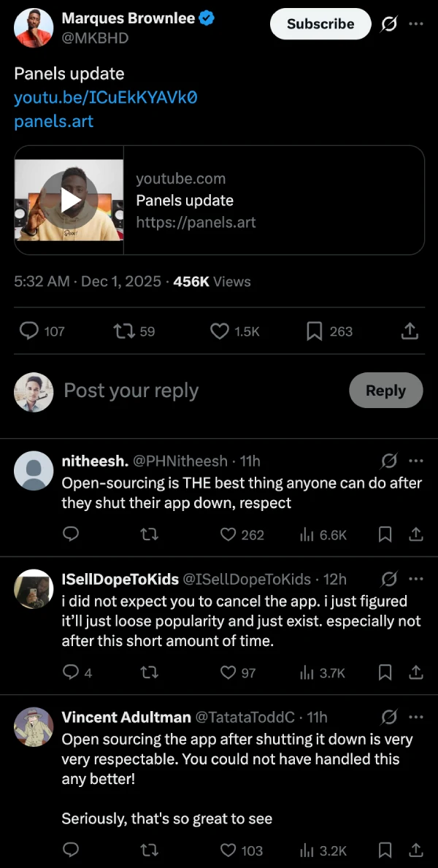Open the youtu.be/ICuEkKYAVk0 link

click(106, 97)
